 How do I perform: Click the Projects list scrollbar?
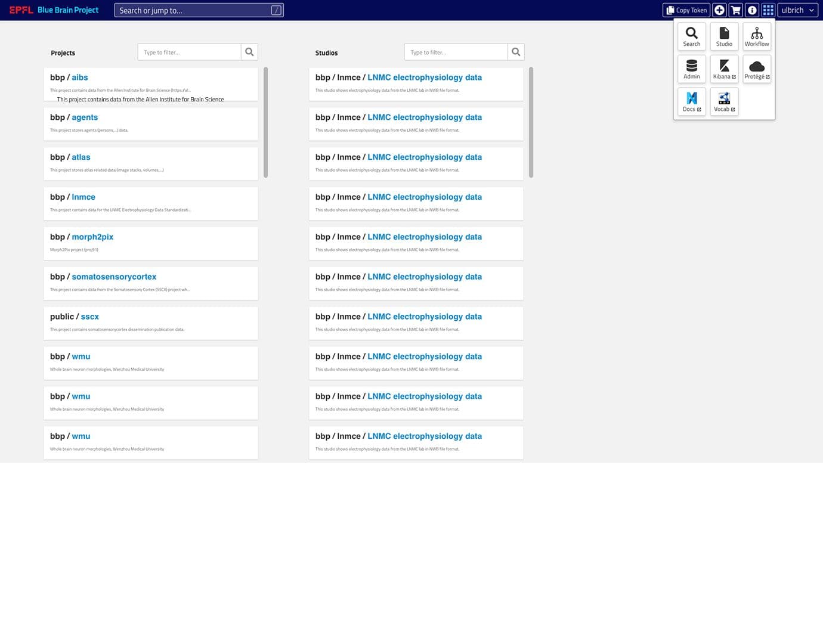[265, 122]
